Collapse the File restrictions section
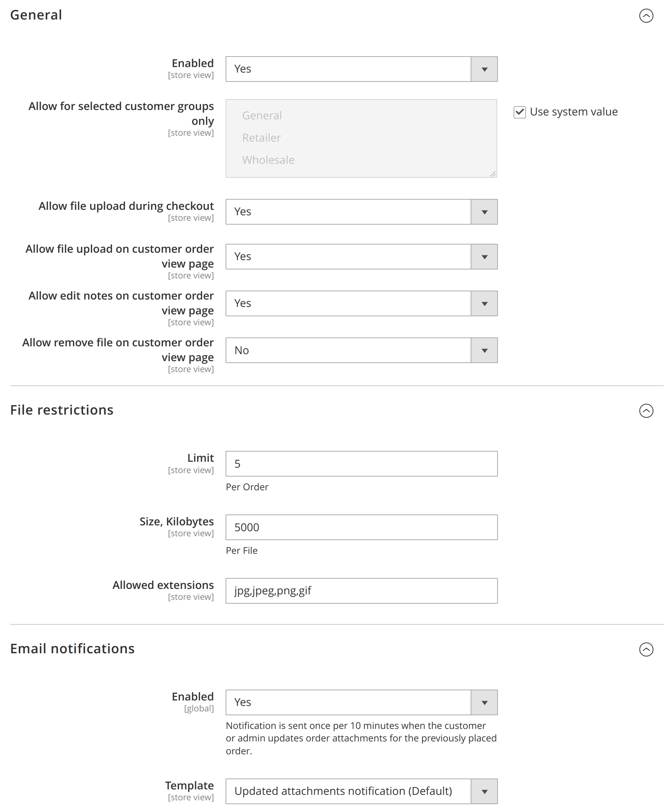Image resolution: width=672 pixels, height=812 pixels. tap(646, 411)
